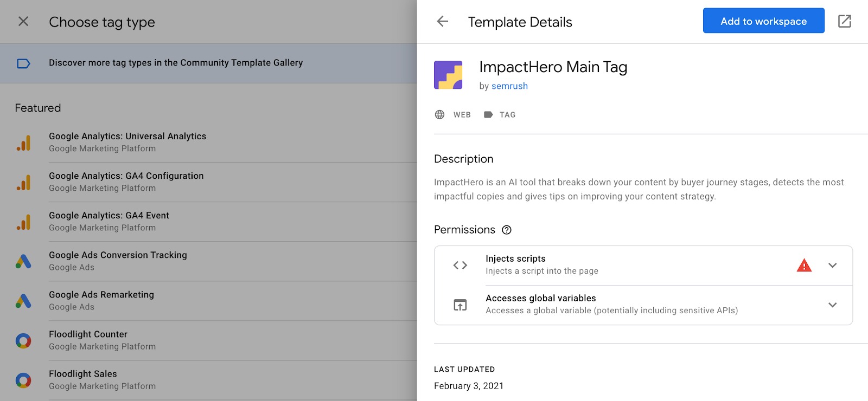Click the Description heading
Image resolution: width=868 pixels, height=401 pixels.
(x=464, y=159)
